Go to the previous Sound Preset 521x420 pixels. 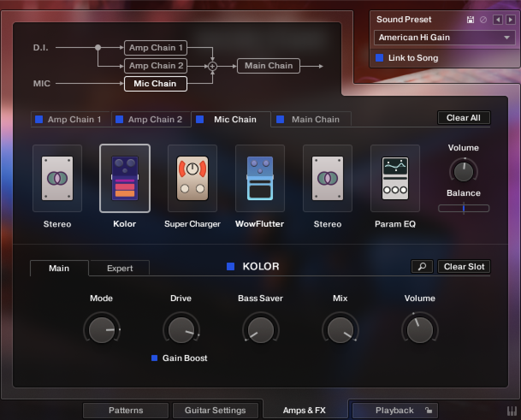coord(498,19)
